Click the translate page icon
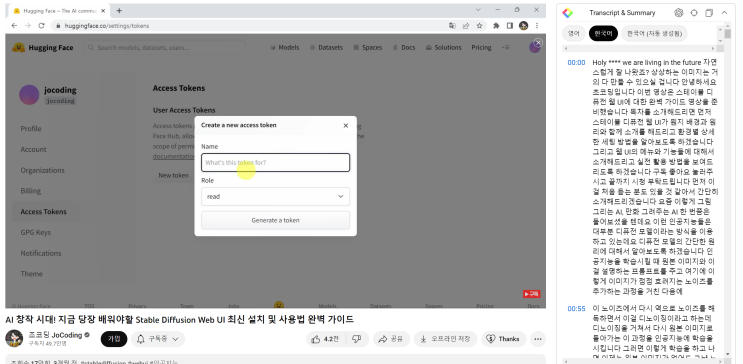This screenshot has height=364, width=743. pyautogui.click(x=452, y=26)
